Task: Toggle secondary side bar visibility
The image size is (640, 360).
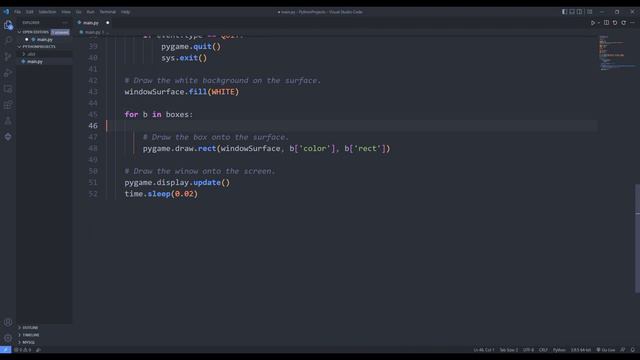Action: tap(580, 12)
